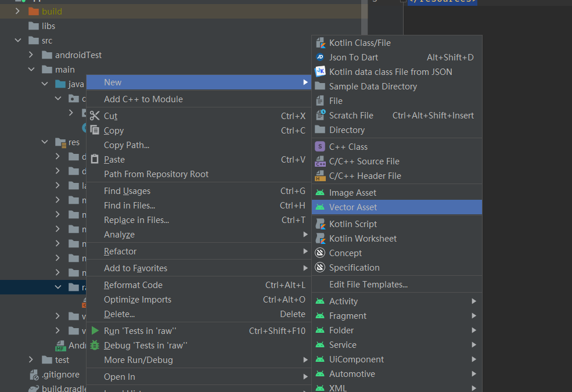Open the Automotive submenu
Image resolution: width=572 pixels, height=392 pixels.
(x=397, y=374)
